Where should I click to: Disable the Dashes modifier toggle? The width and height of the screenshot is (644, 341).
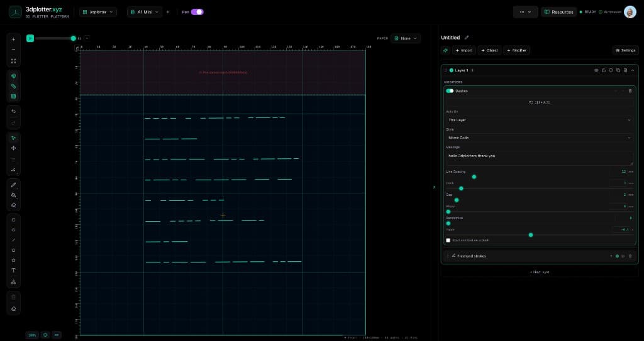point(450,91)
